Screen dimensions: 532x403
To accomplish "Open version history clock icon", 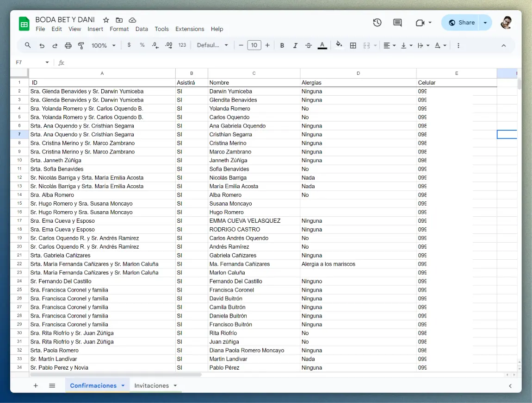I will tap(377, 23).
